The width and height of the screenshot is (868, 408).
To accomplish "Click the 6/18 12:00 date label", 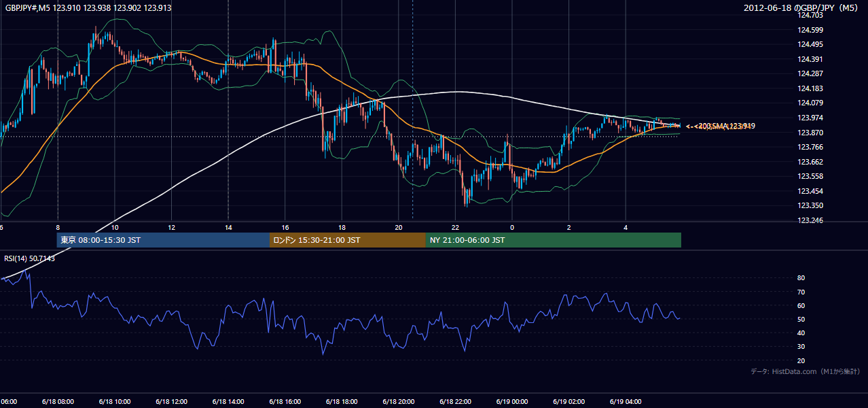I will pos(171,402).
